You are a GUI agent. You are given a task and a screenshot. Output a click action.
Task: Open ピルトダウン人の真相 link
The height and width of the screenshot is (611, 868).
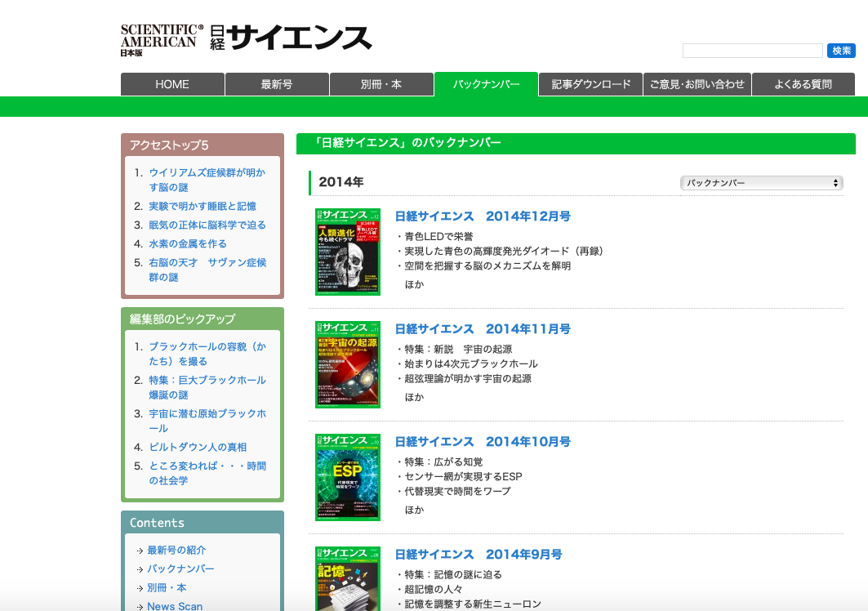[x=198, y=447]
